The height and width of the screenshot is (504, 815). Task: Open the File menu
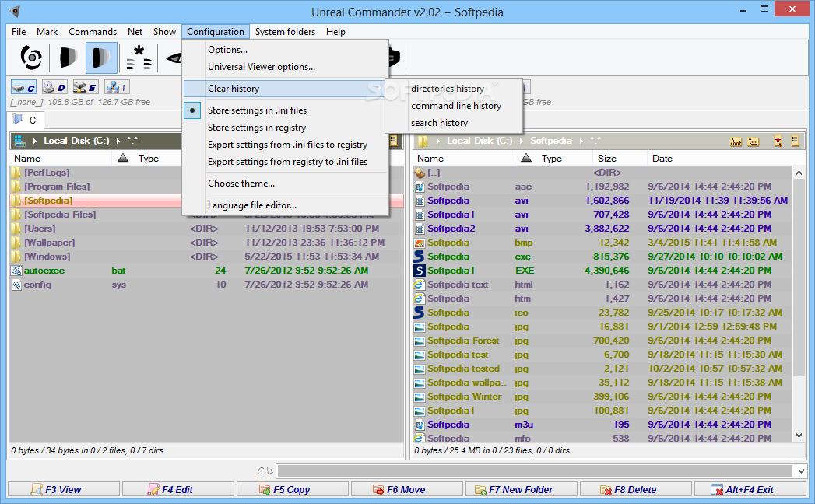[x=19, y=32]
